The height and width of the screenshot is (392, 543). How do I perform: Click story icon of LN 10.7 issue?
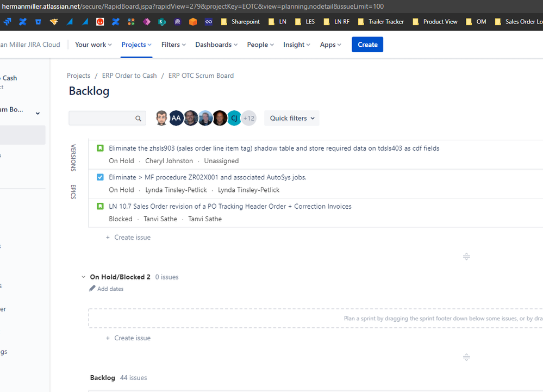coord(100,207)
